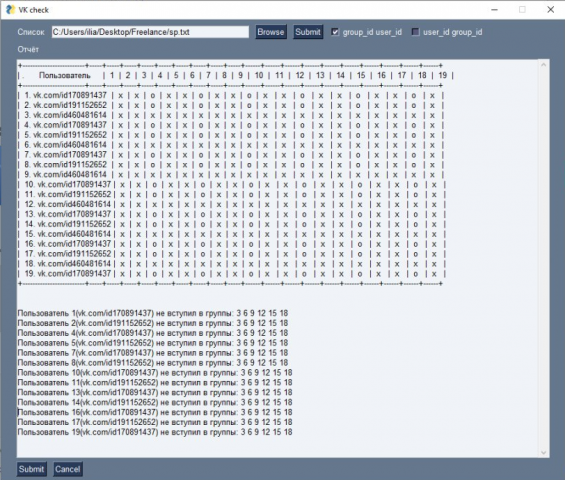The height and width of the screenshot is (480, 565).
Task: Select row 13. vk.com/id170891437
Action: pyautogui.click(x=232, y=214)
